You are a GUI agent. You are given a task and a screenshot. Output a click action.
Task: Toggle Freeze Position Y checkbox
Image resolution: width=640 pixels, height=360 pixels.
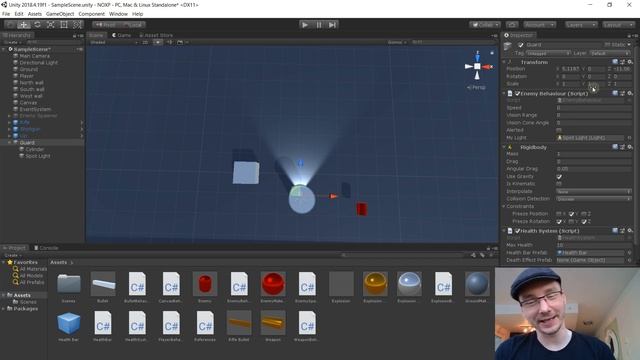571,214
